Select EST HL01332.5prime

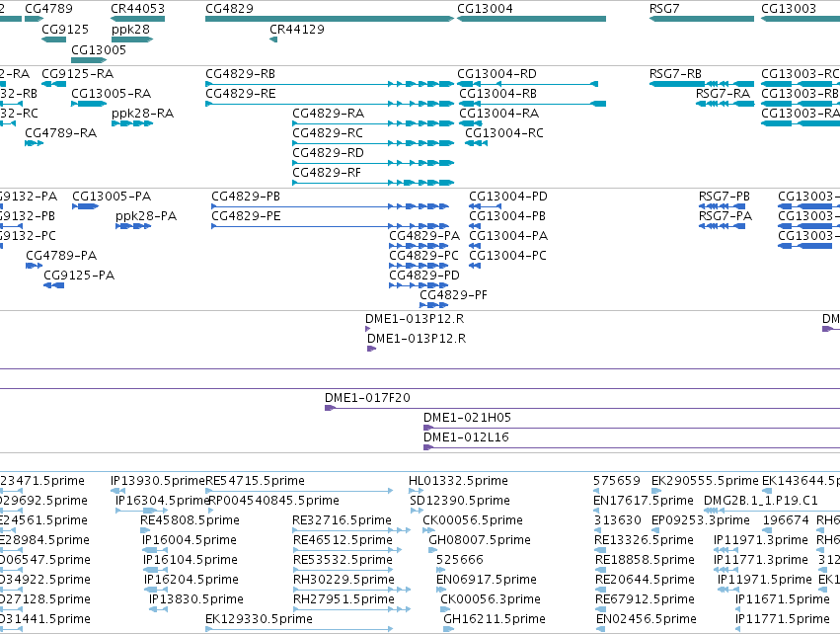(458, 481)
